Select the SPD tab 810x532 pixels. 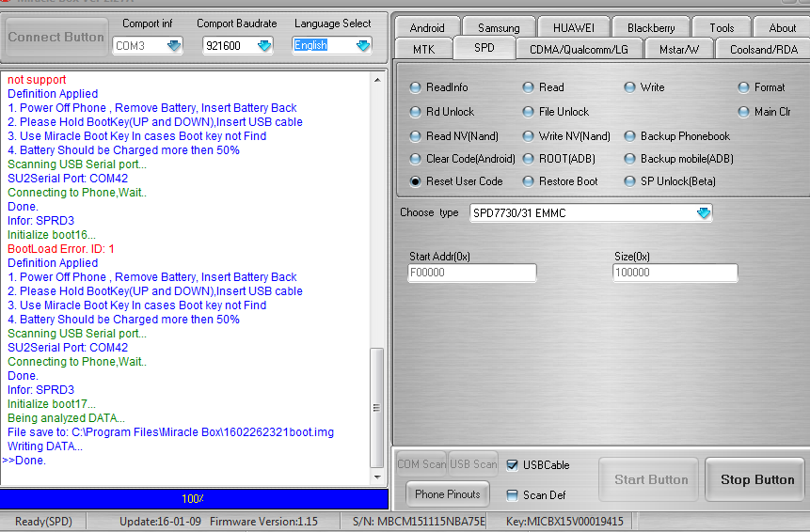click(x=484, y=48)
